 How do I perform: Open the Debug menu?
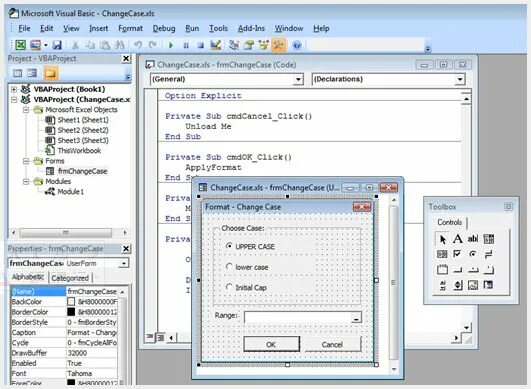click(164, 28)
